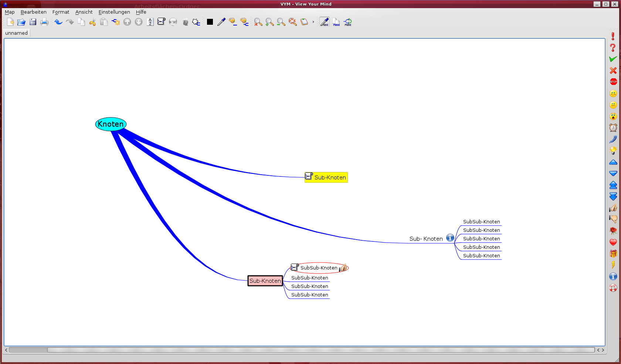Sort children with the A-Z icon

pyautogui.click(x=150, y=22)
